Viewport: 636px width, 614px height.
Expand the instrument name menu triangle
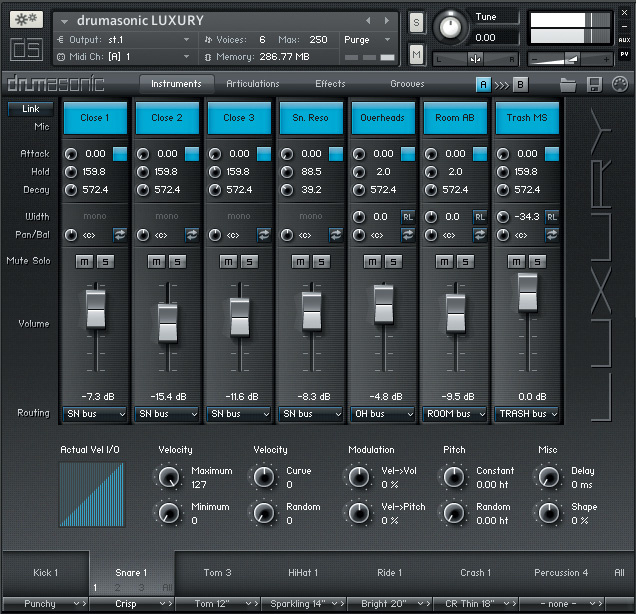point(64,21)
